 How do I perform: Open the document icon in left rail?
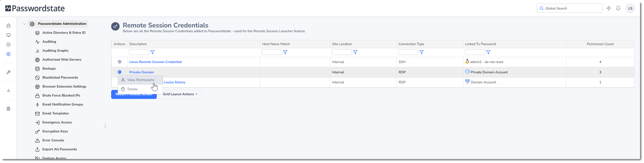[8, 109]
